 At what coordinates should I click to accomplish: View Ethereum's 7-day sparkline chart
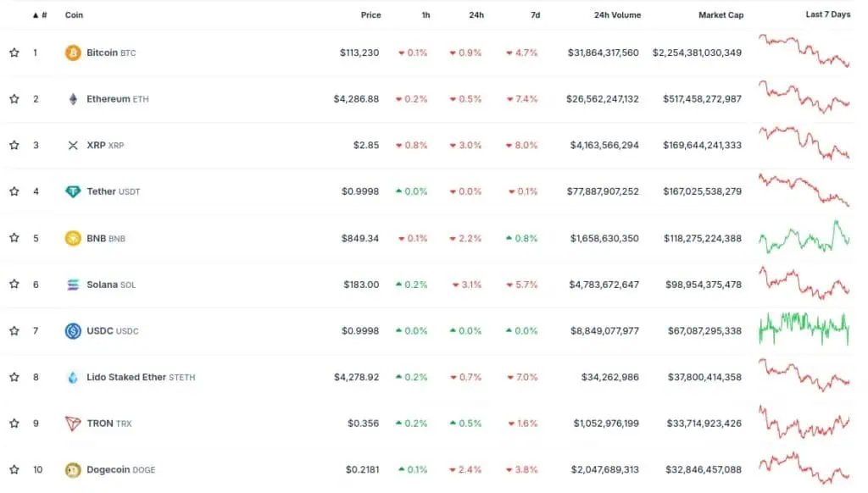tap(804, 97)
